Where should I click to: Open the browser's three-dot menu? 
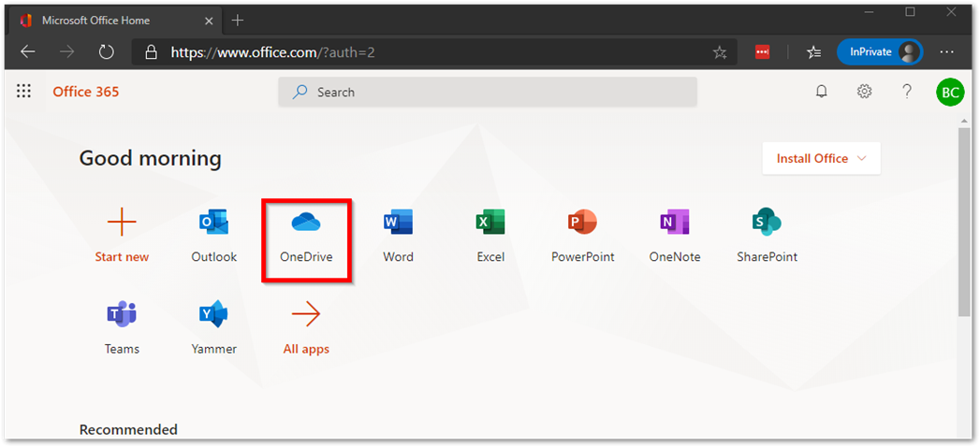click(x=947, y=52)
